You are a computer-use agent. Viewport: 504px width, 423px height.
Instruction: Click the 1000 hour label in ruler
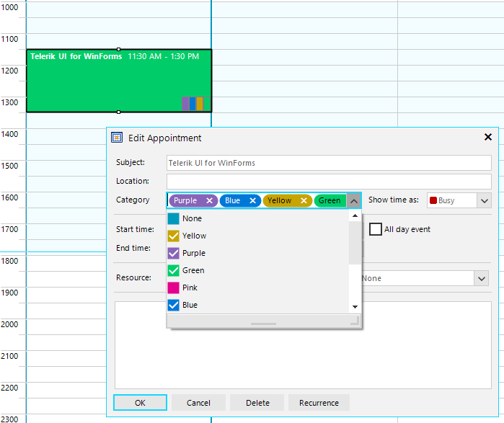9,7
